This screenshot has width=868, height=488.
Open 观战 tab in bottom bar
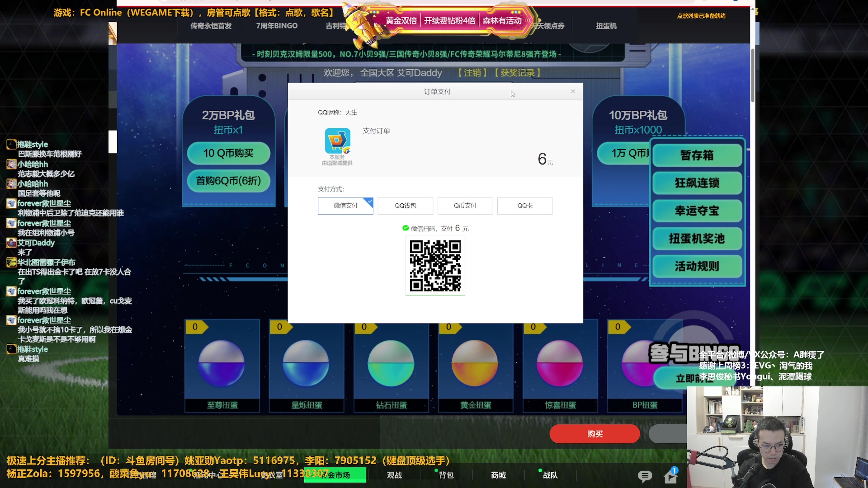coord(394,475)
